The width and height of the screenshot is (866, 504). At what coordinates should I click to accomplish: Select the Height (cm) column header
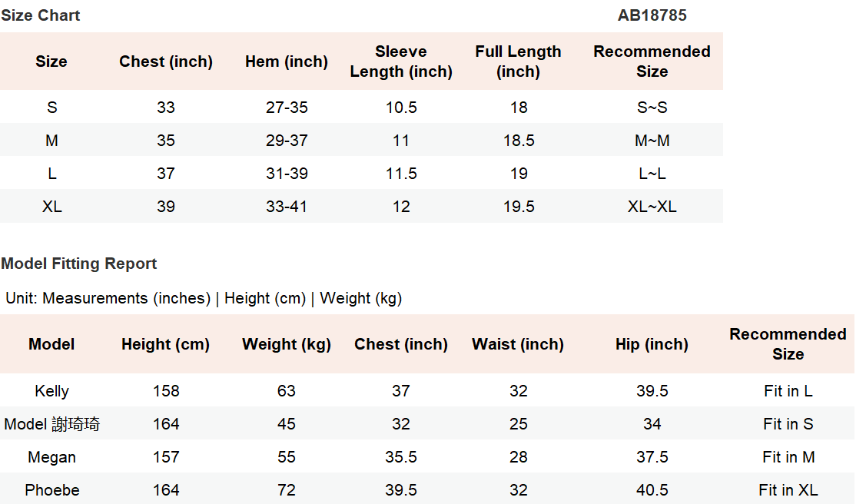166,344
